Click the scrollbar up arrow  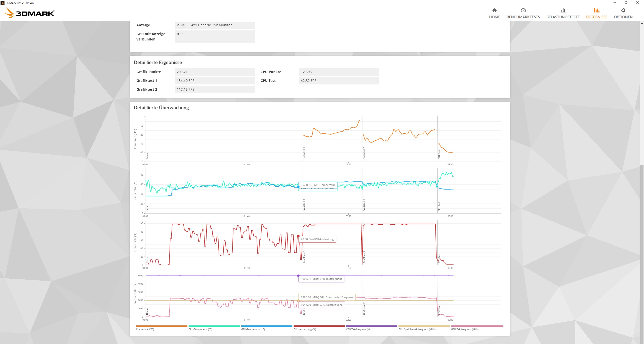click(x=642, y=23)
